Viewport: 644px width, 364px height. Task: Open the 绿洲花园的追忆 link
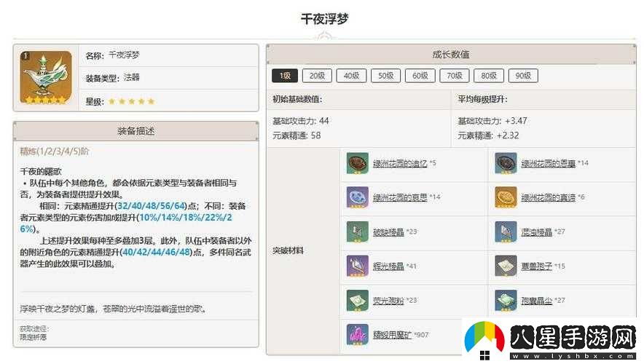point(400,163)
